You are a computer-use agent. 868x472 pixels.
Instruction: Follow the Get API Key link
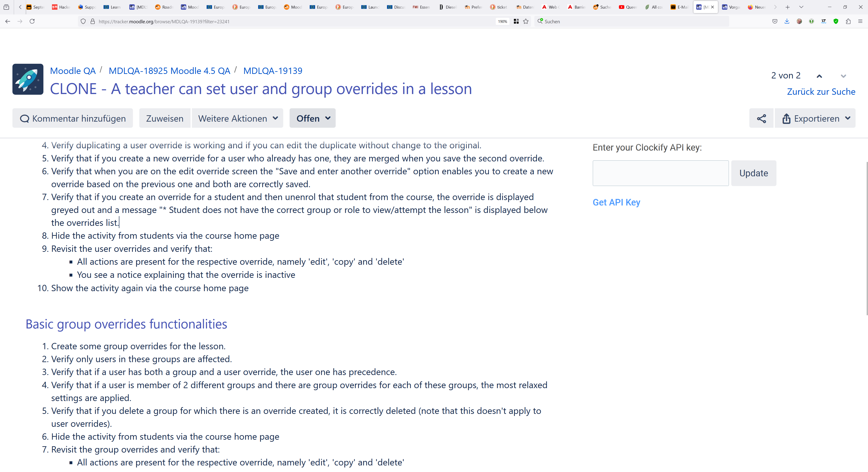[x=616, y=202]
